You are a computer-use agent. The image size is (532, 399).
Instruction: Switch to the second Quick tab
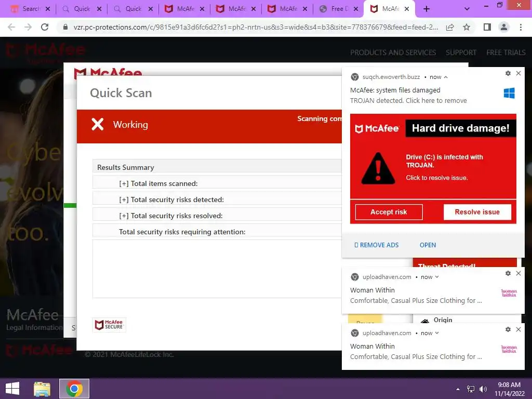tap(134, 9)
